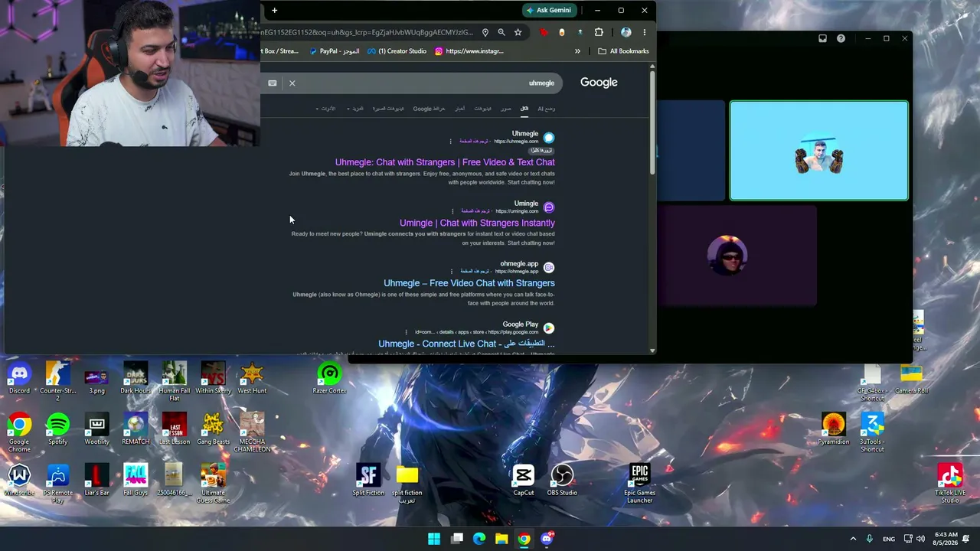Open the Chrome Extensions puzzle icon
This screenshot has height=551, width=980.
pos(599,32)
